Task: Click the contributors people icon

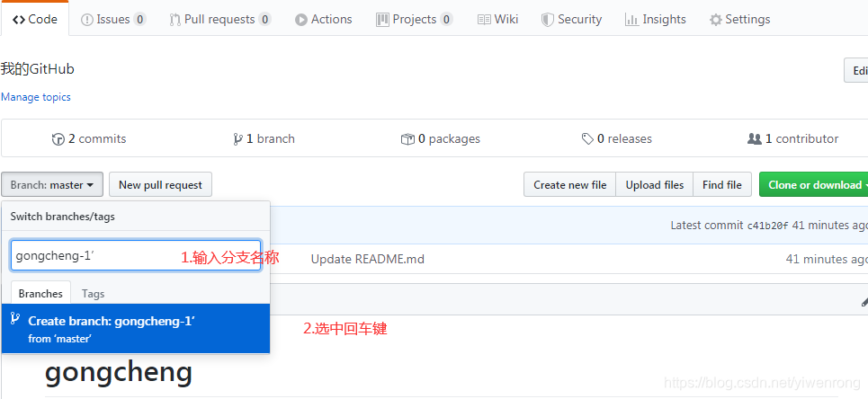Action: [755, 139]
